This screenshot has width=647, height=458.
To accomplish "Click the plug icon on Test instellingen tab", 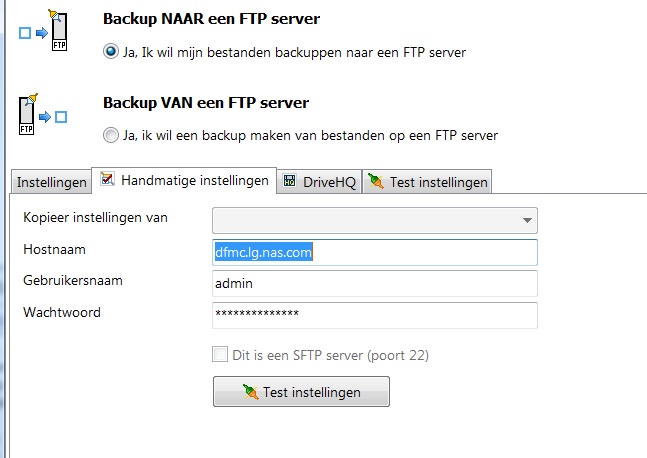I will [x=376, y=182].
